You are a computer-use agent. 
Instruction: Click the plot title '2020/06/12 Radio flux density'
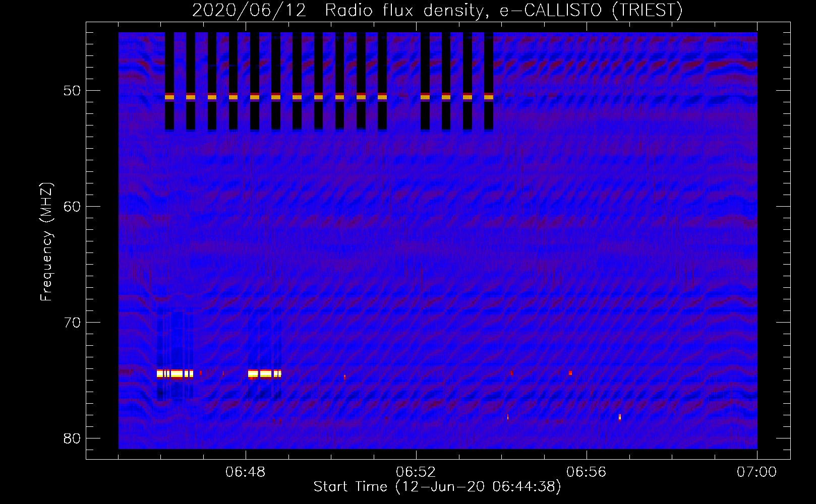437,10
